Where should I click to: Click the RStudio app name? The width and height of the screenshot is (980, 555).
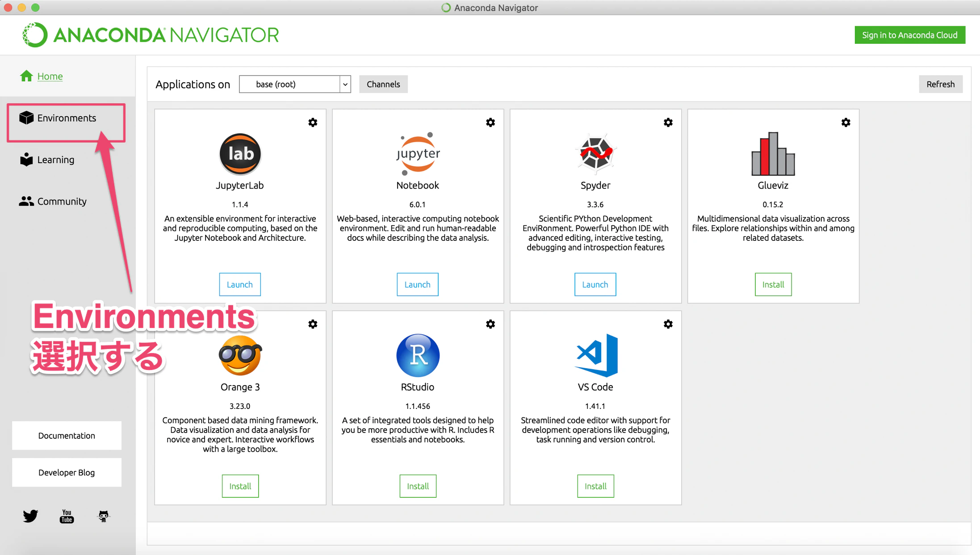click(418, 387)
